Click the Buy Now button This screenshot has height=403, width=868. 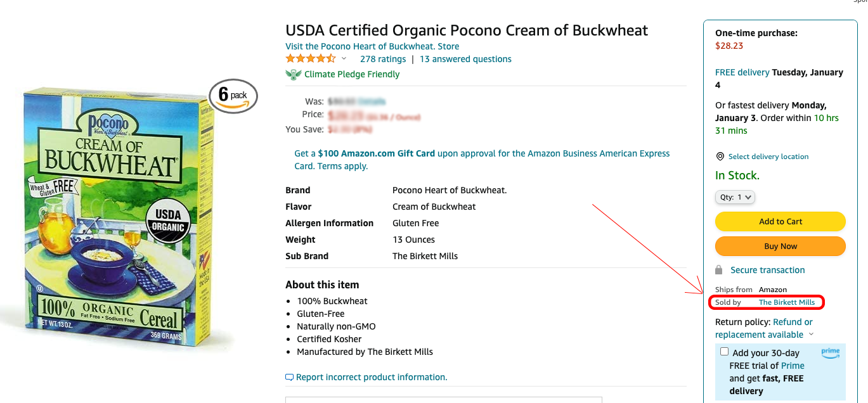(781, 246)
